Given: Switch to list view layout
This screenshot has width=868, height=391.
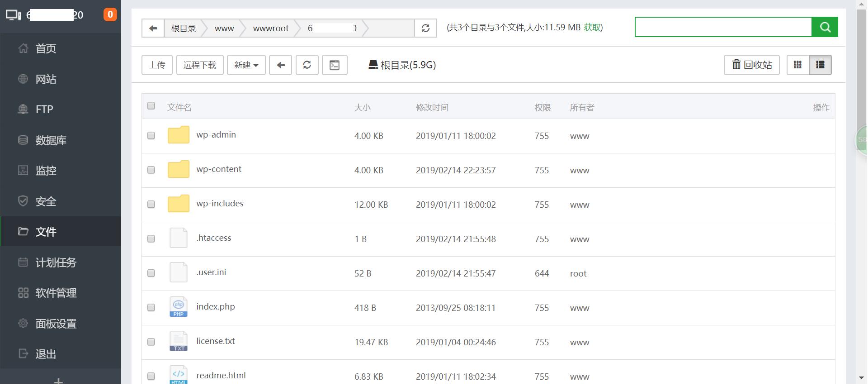Looking at the screenshot, I should point(820,65).
